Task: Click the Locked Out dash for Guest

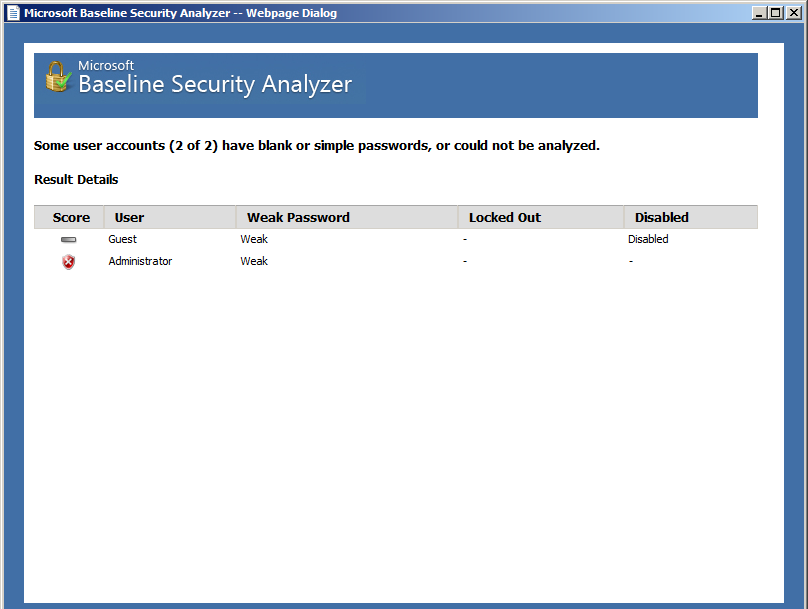Action: [x=465, y=239]
